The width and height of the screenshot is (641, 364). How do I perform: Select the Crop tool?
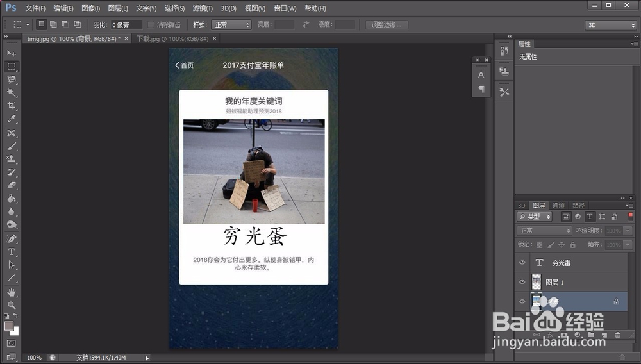(x=12, y=105)
